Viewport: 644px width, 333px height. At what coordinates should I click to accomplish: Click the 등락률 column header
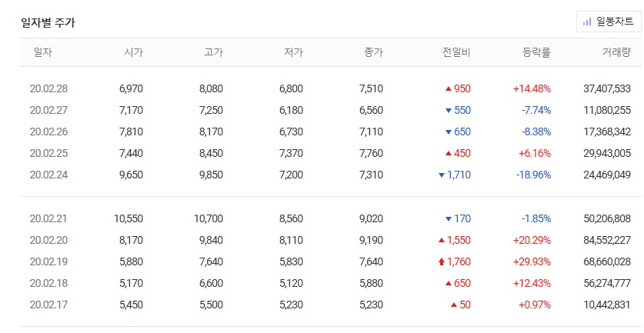536,52
